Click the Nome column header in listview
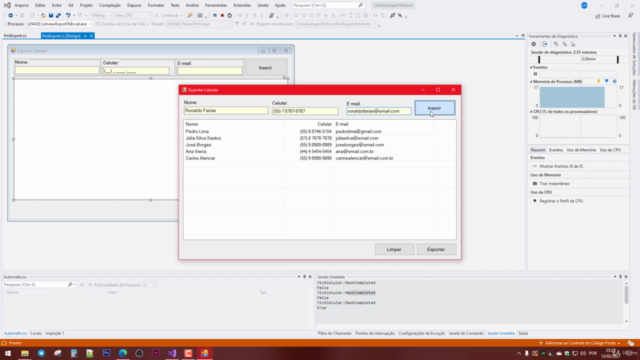640x360 pixels. 233,124
